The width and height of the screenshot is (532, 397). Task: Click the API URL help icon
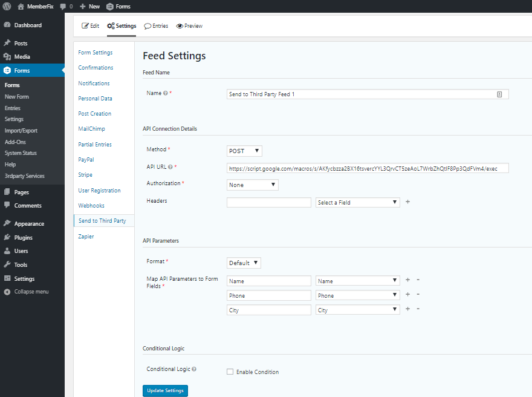coord(170,167)
